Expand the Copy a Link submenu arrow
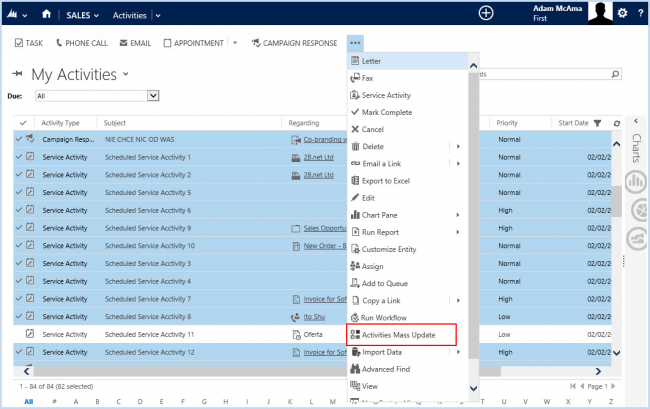 click(458, 300)
